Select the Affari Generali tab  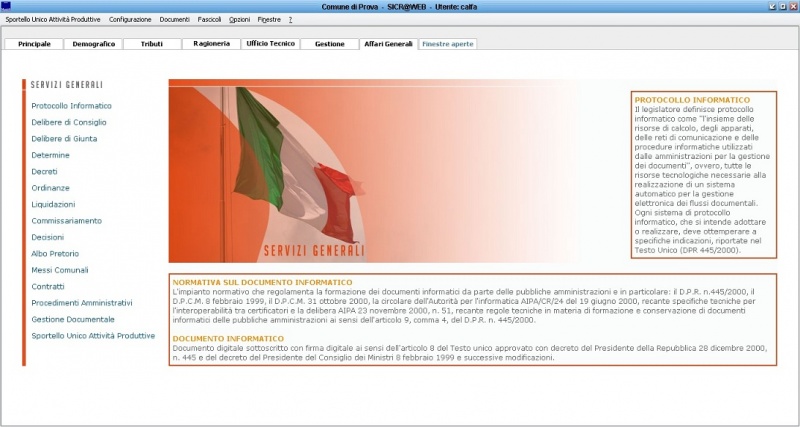388,44
